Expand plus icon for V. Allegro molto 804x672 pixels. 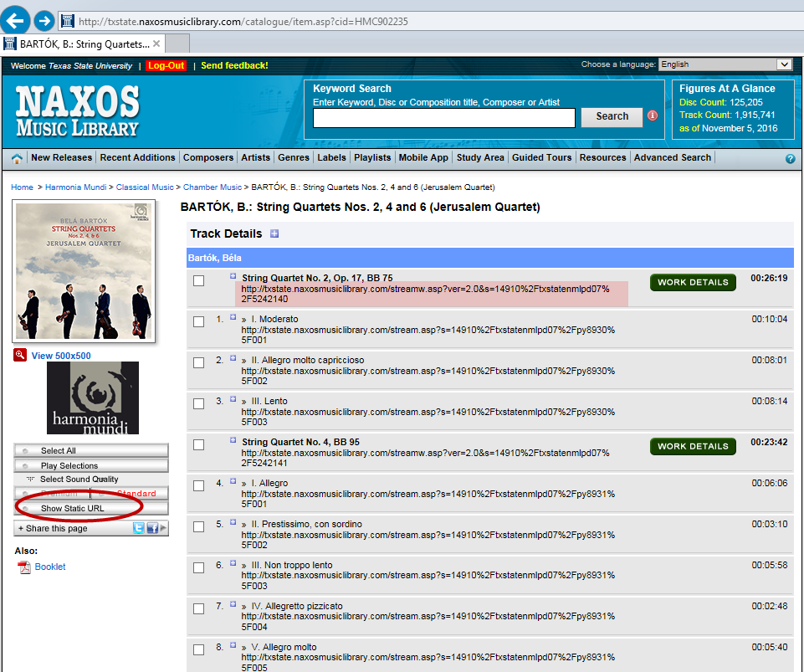pyautogui.click(x=233, y=645)
